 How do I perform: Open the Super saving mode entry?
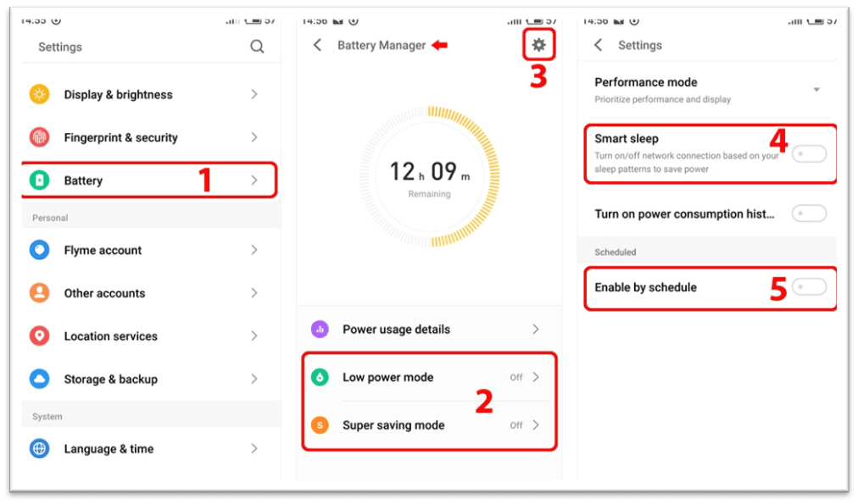tap(428, 425)
